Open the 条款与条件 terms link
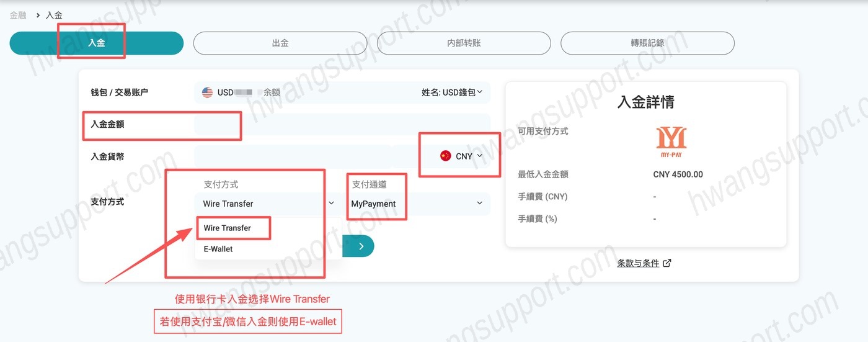 click(638, 263)
